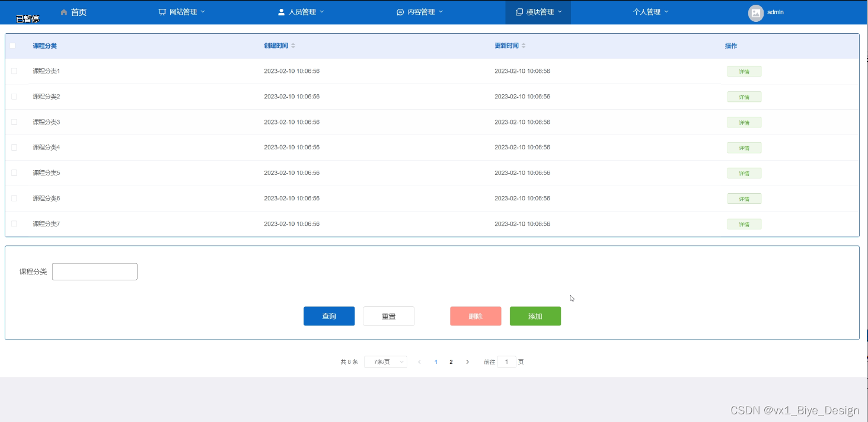Click the admin username text
The image size is (868, 422).
point(776,12)
